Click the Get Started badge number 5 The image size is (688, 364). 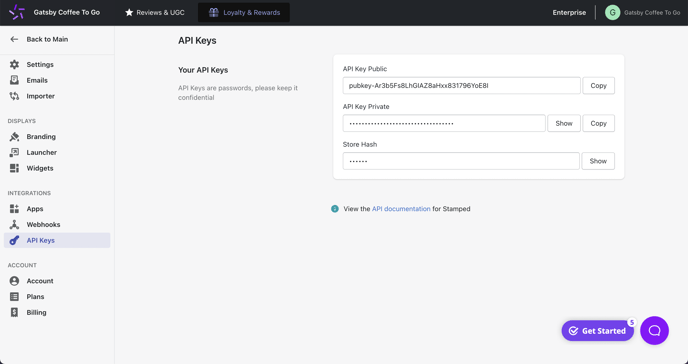631,322
